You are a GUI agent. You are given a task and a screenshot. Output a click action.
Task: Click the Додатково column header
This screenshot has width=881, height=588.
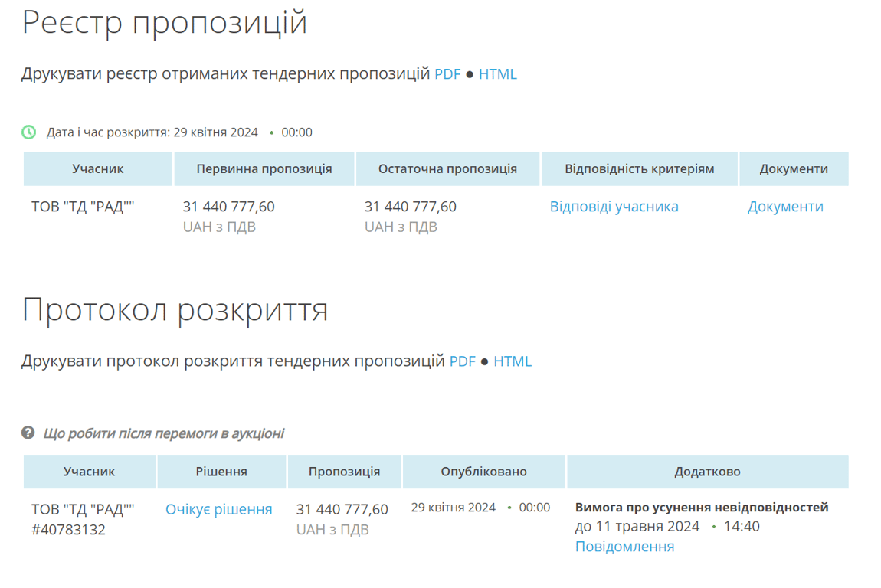(x=707, y=472)
